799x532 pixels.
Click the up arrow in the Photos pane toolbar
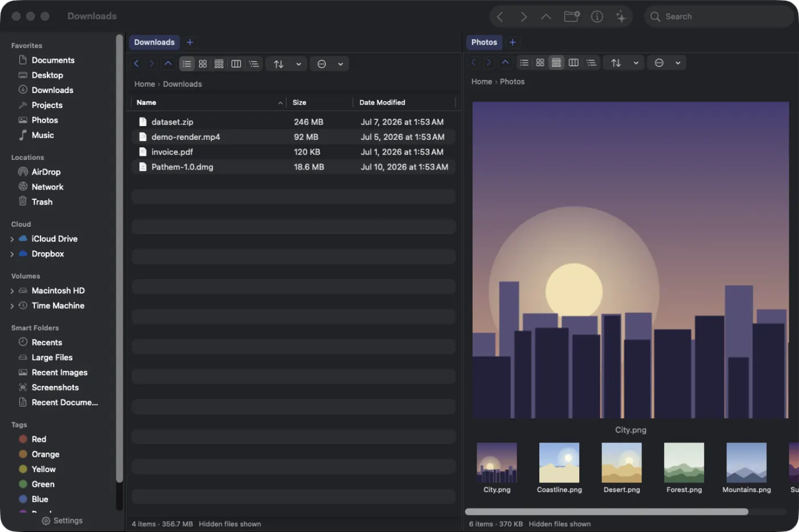pos(505,63)
